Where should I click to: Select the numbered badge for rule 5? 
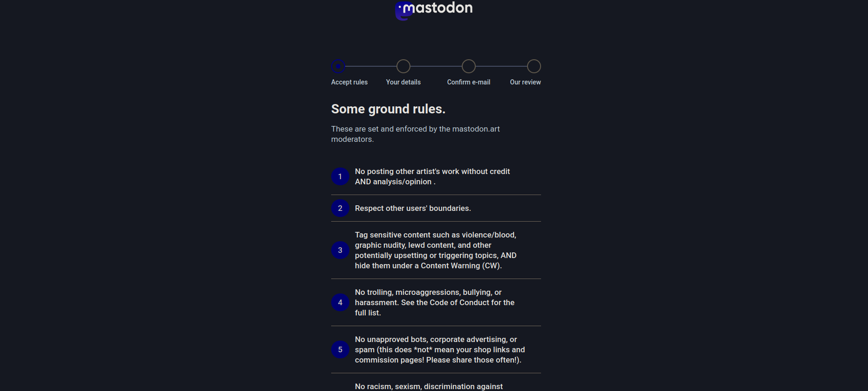point(340,349)
